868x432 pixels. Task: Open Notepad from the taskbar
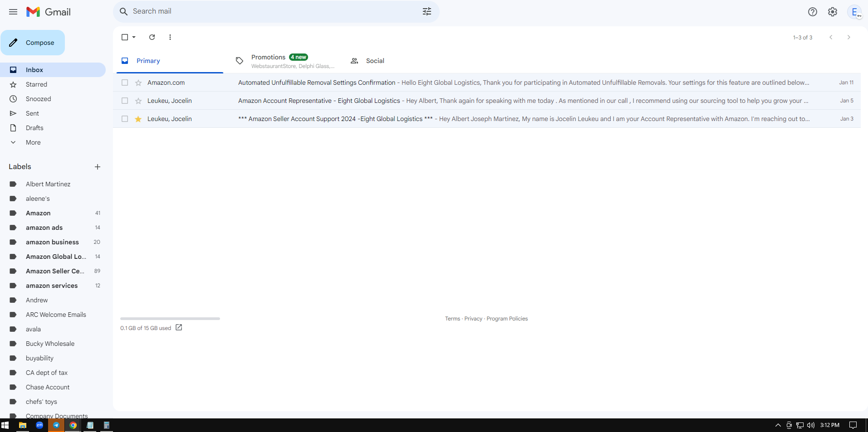90,425
